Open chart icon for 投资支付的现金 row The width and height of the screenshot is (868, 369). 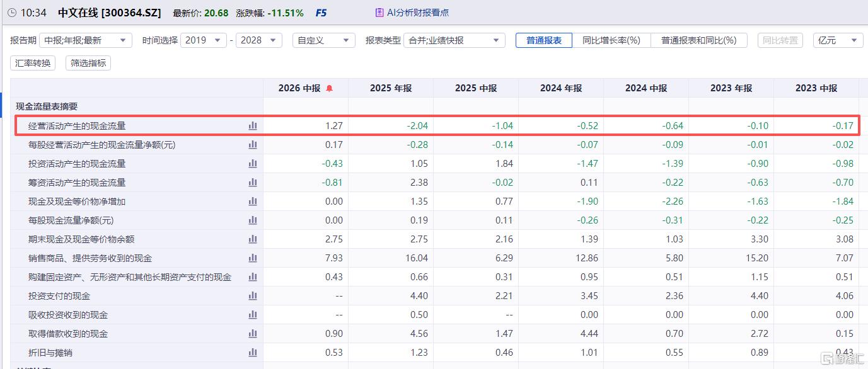[x=253, y=296]
